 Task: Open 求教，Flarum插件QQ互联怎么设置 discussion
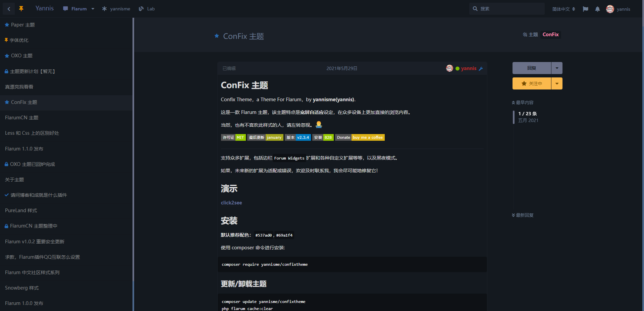66,257
